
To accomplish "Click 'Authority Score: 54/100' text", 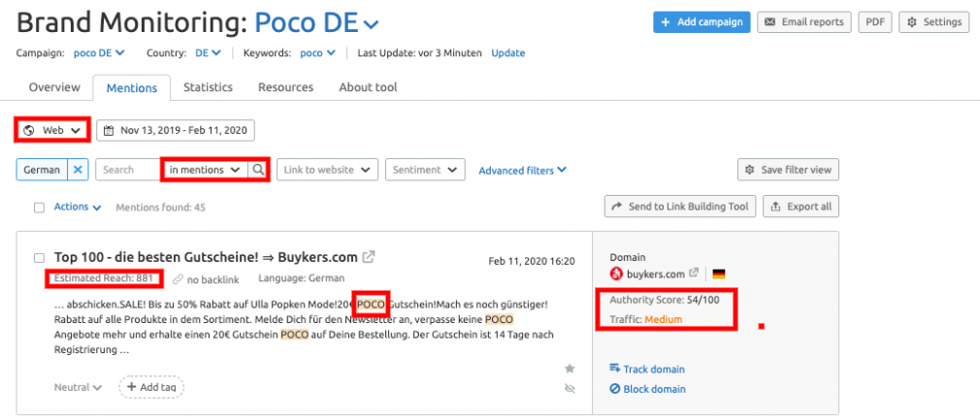I will (665, 300).
